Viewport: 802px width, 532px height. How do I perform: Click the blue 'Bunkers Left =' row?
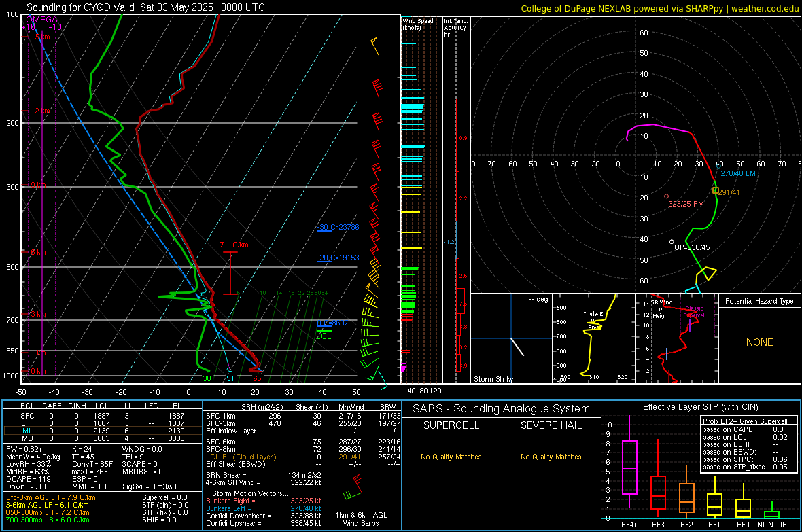click(264, 508)
